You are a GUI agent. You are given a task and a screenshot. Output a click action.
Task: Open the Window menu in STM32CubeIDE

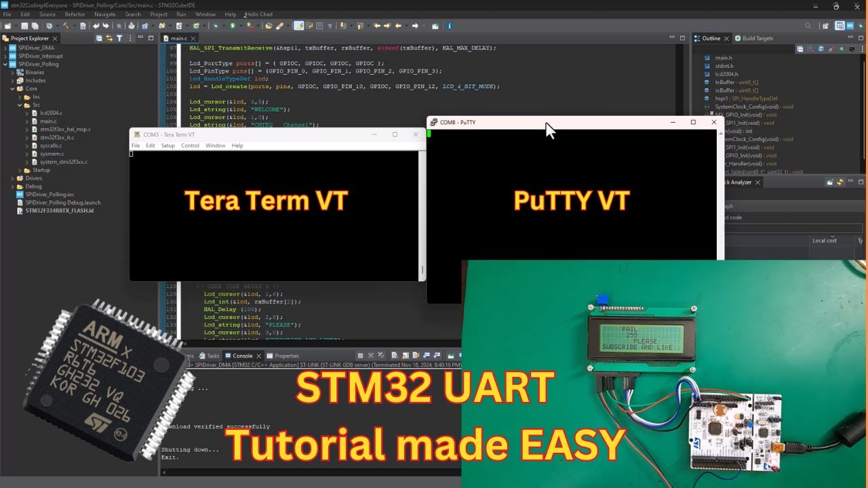click(205, 14)
